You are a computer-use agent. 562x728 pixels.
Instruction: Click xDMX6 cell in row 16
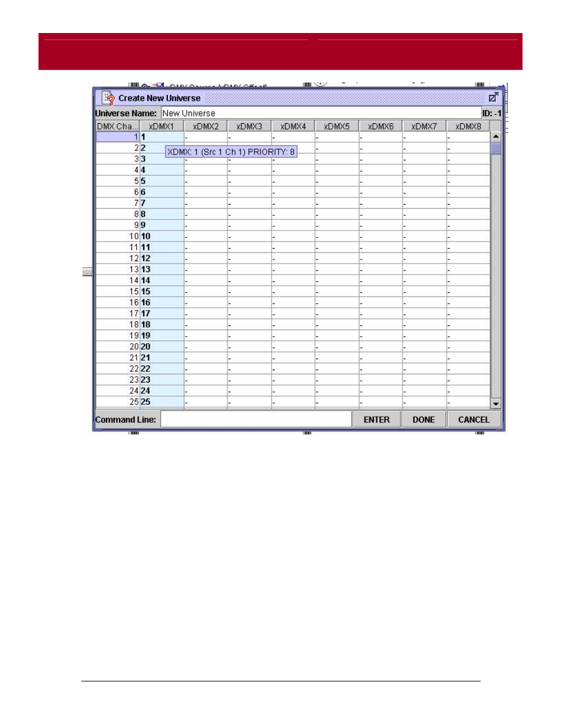tap(381, 302)
